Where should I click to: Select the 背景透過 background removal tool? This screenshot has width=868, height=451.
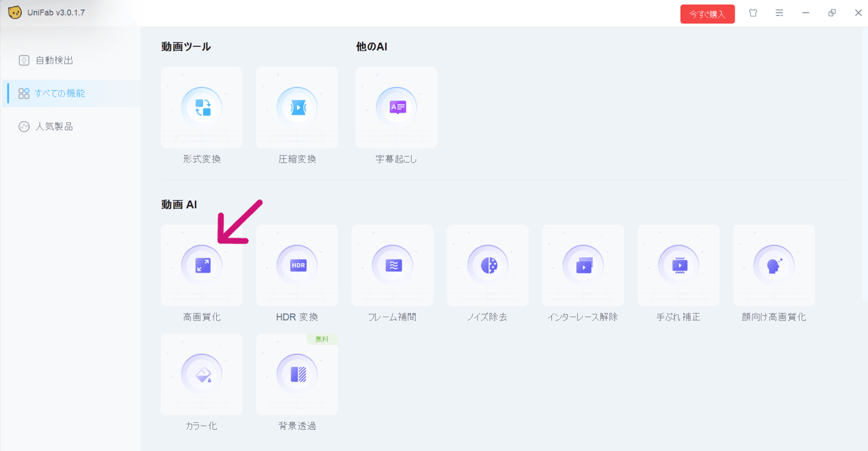(297, 374)
